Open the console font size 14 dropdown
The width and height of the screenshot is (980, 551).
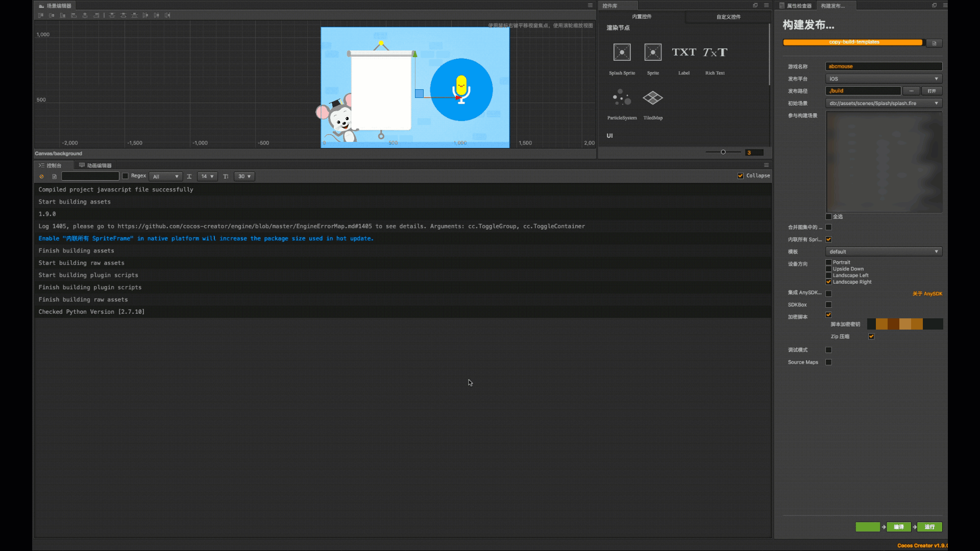tap(207, 177)
